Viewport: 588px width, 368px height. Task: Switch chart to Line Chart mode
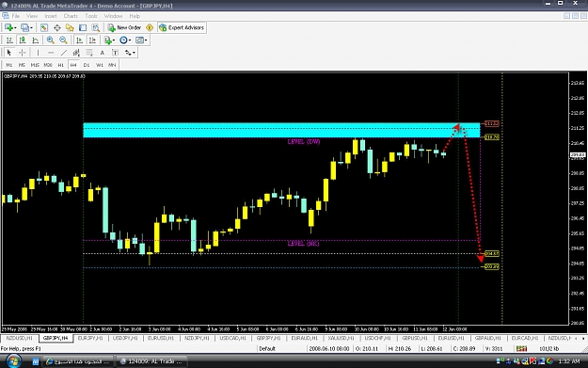35,40
